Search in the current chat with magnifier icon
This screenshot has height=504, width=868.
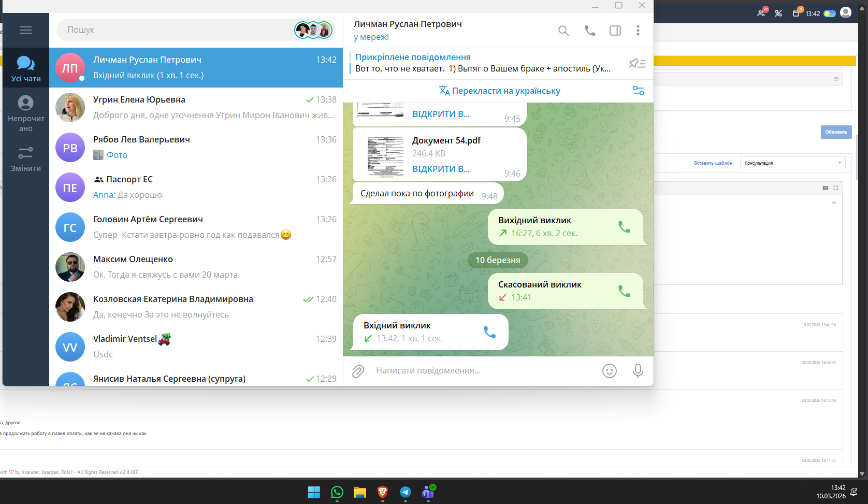(x=563, y=31)
